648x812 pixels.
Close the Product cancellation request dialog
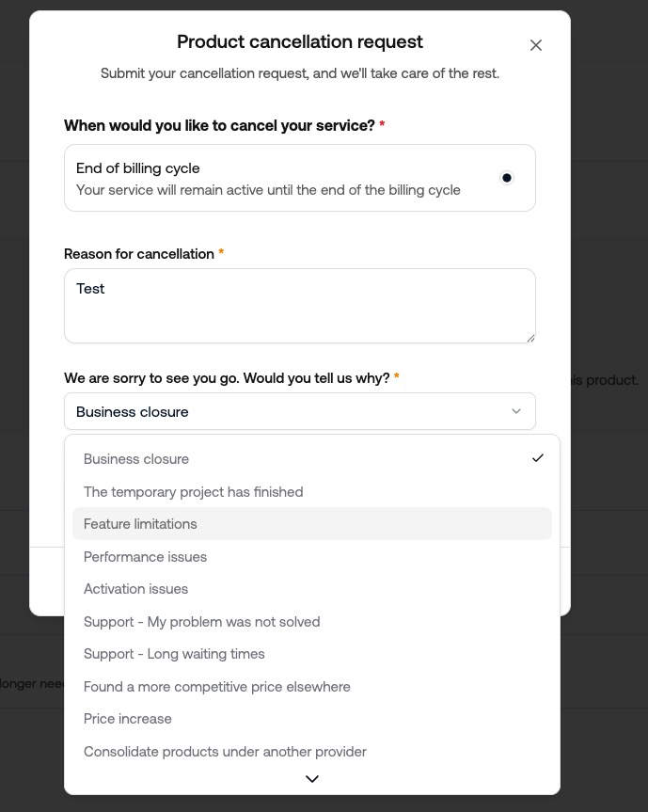coord(536,45)
